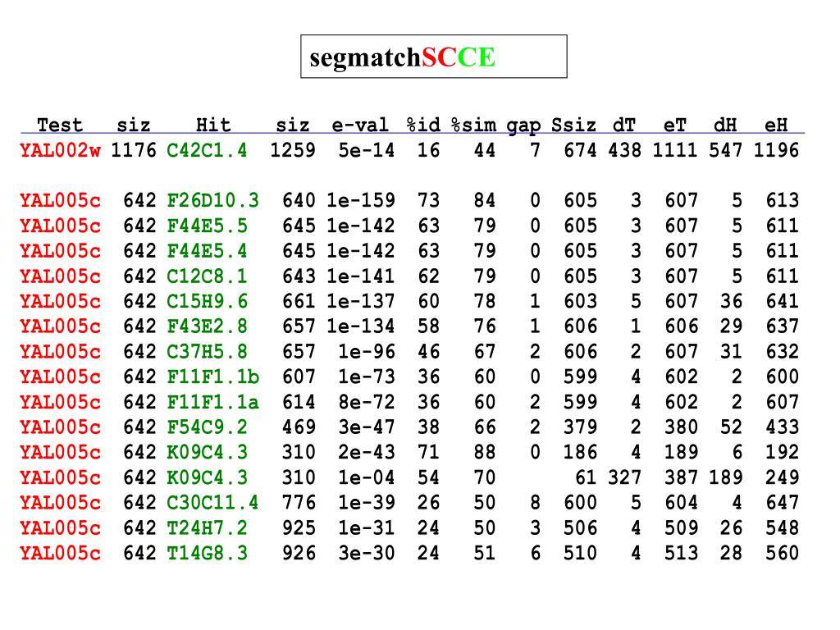Select the Ssiz column header
The image size is (840, 630).
click(573, 125)
